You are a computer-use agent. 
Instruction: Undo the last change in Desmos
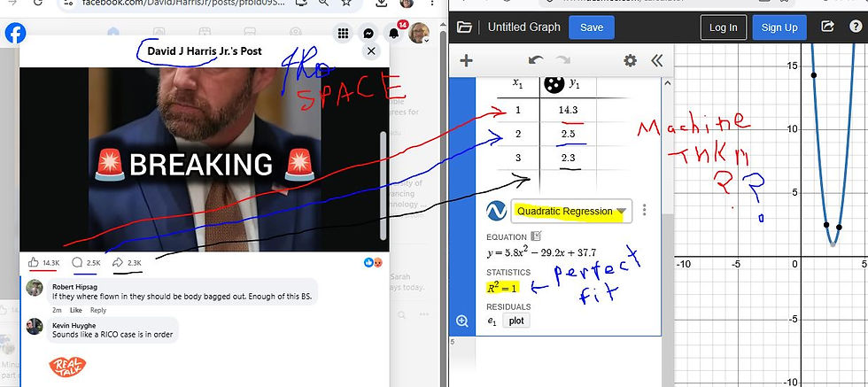click(x=535, y=60)
